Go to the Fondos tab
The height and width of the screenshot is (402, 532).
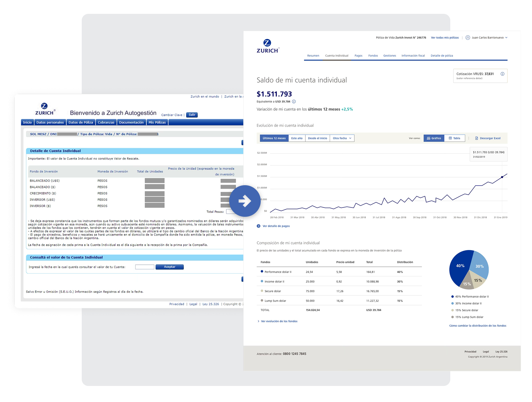tap(373, 56)
